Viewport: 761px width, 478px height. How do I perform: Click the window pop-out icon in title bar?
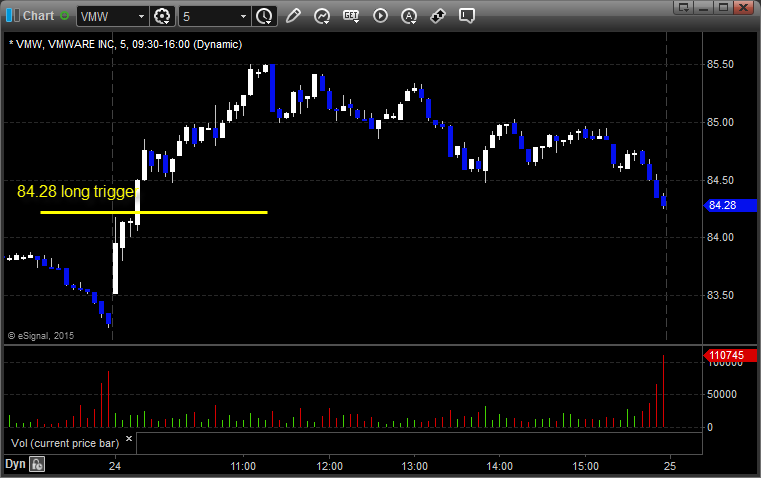click(x=684, y=7)
